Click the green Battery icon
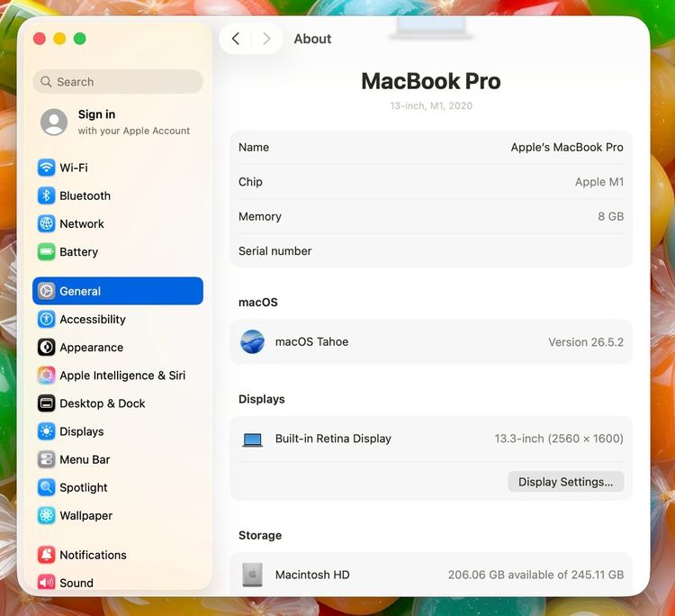The image size is (675, 616). click(46, 251)
